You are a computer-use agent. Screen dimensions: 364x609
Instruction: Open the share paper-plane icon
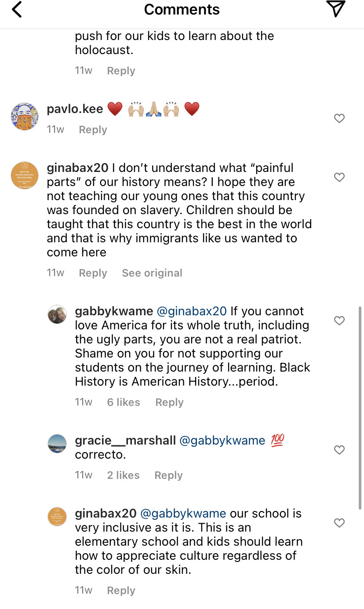pyautogui.click(x=336, y=9)
